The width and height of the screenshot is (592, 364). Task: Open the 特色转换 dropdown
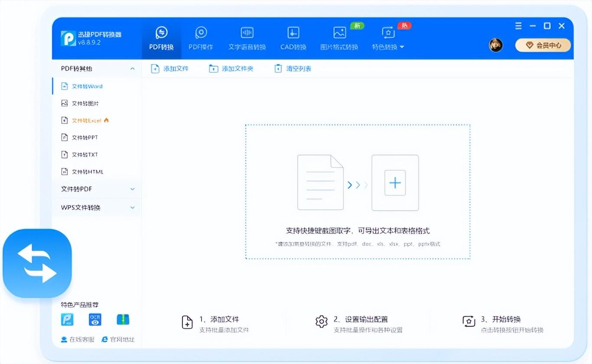388,47
